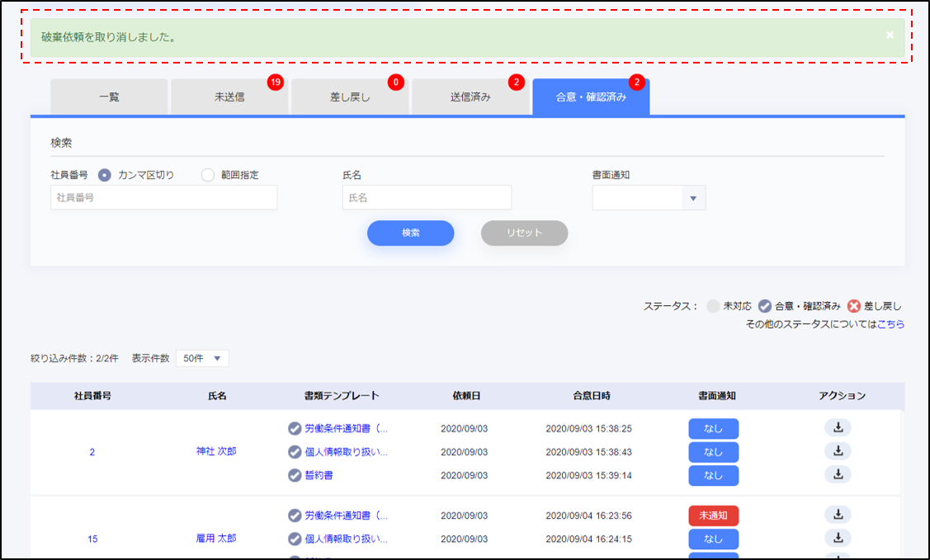Click the 社員番号 input field

163,198
